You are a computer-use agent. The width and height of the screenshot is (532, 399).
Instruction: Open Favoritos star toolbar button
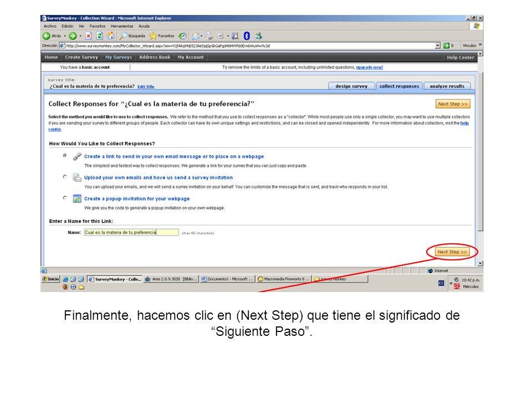click(x=162, y=36)
